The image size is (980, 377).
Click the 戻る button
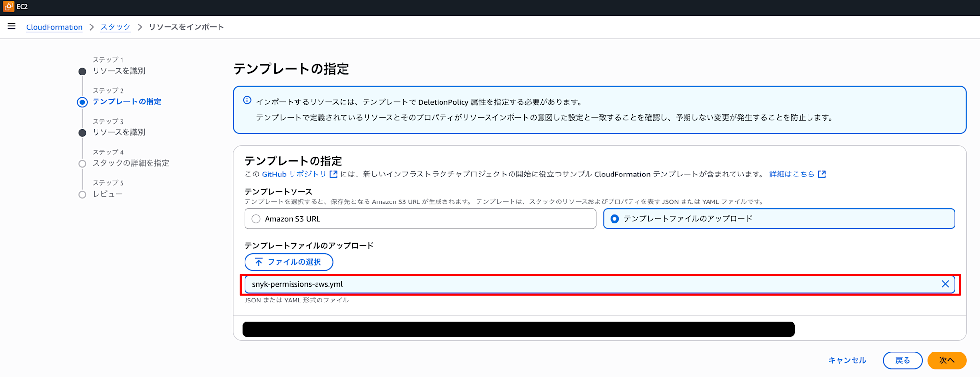(903, 360)
